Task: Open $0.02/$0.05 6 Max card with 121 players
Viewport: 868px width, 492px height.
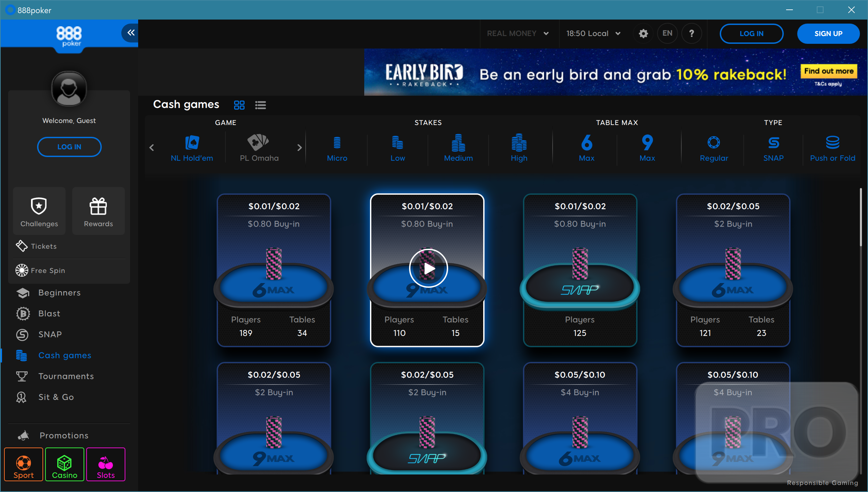Action: pyautogui.click(x=733, y=270)
